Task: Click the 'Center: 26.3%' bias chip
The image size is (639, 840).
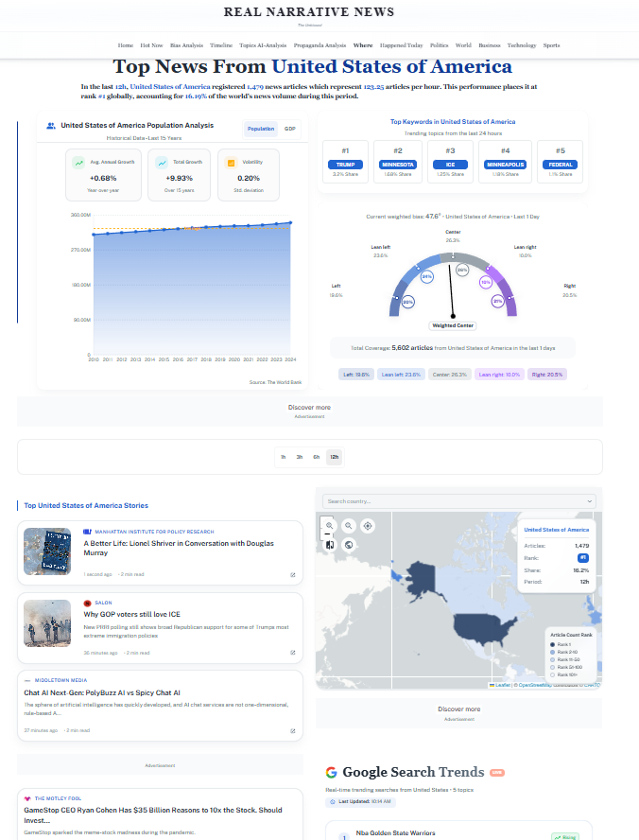Action: pos(450,375)
